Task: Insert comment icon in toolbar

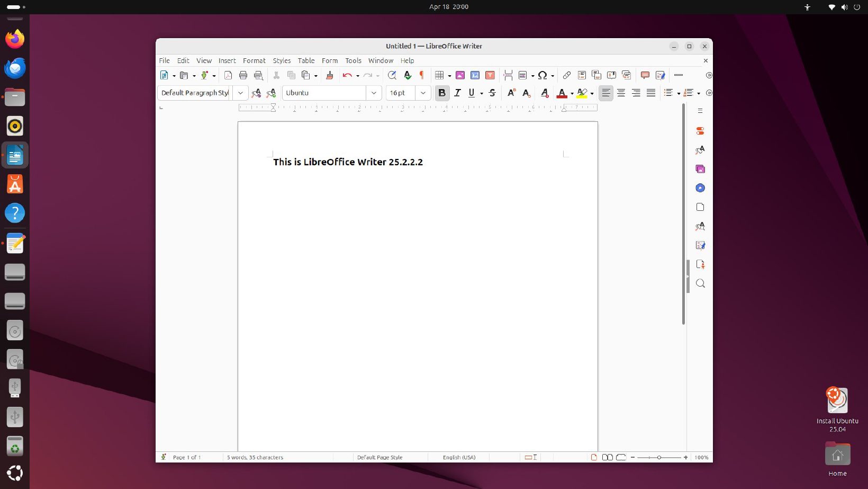Action: tap(645, 75)
